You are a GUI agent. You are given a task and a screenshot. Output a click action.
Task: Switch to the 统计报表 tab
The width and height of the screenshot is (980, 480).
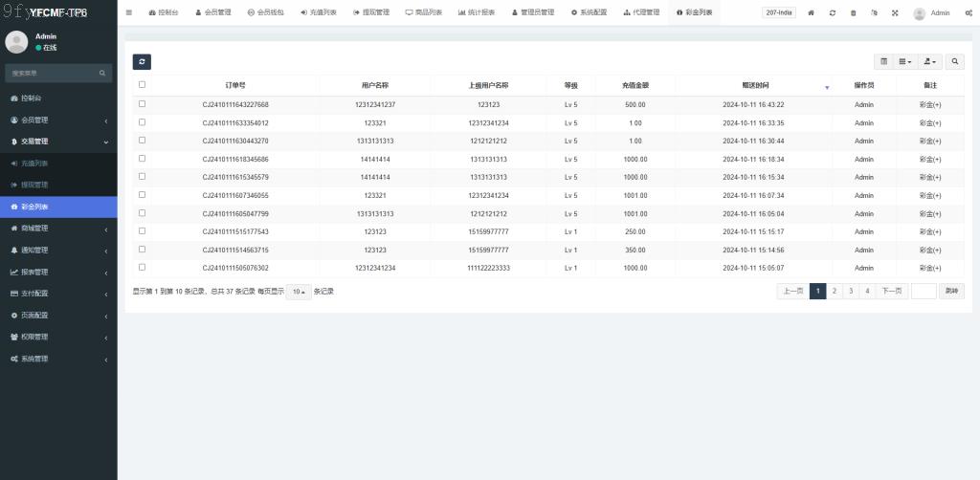coord(477,13)
